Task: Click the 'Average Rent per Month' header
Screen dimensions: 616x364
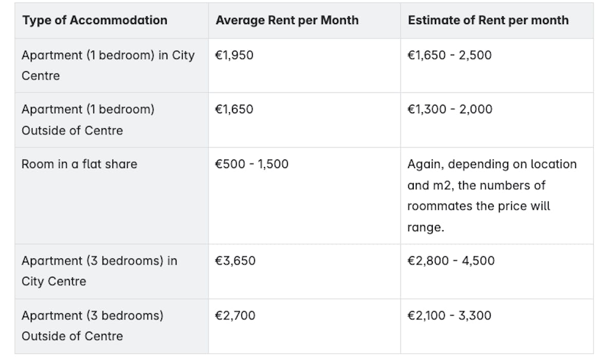Action: click(287, 21)
